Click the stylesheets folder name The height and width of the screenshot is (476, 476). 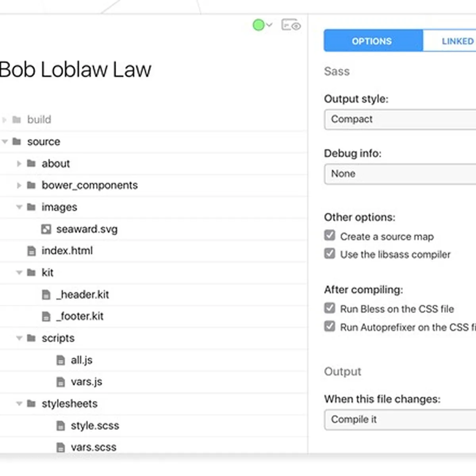pyautogui.click(x=69, y=403)
